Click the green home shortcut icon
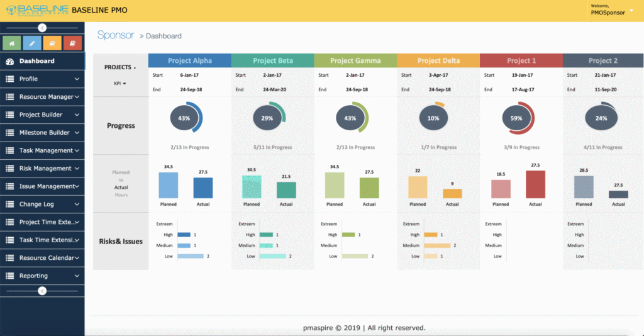The width and height of the screenshot is (644, 336). (12, 43)
